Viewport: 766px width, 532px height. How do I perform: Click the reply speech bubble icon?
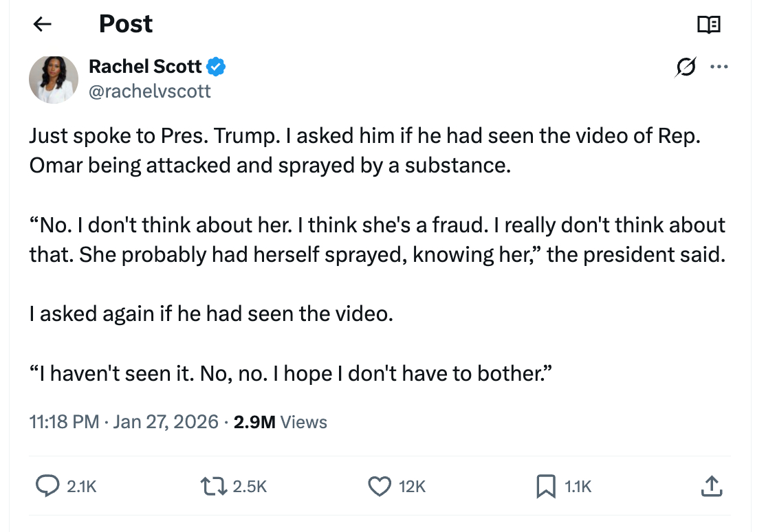pyautogui.click(x=47, y=486)
